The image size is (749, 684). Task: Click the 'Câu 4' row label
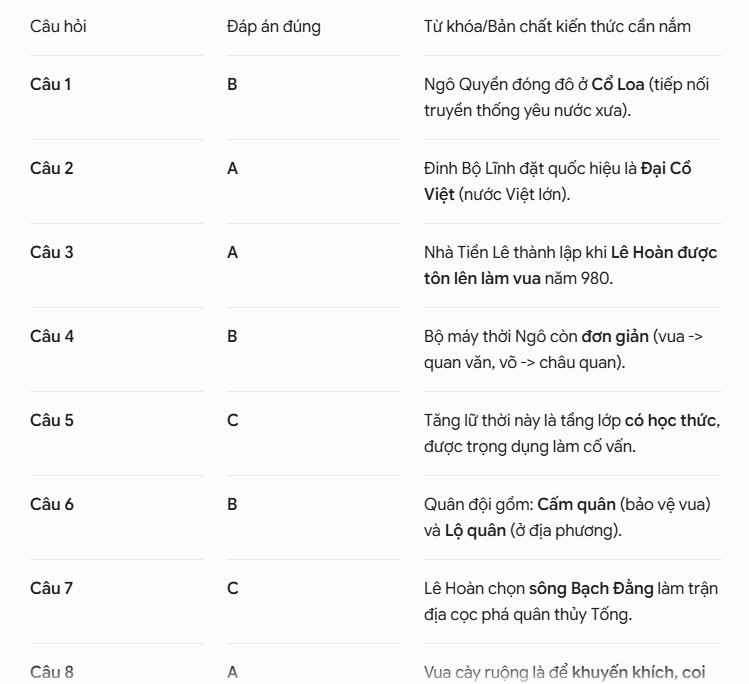tap(52, 337)
